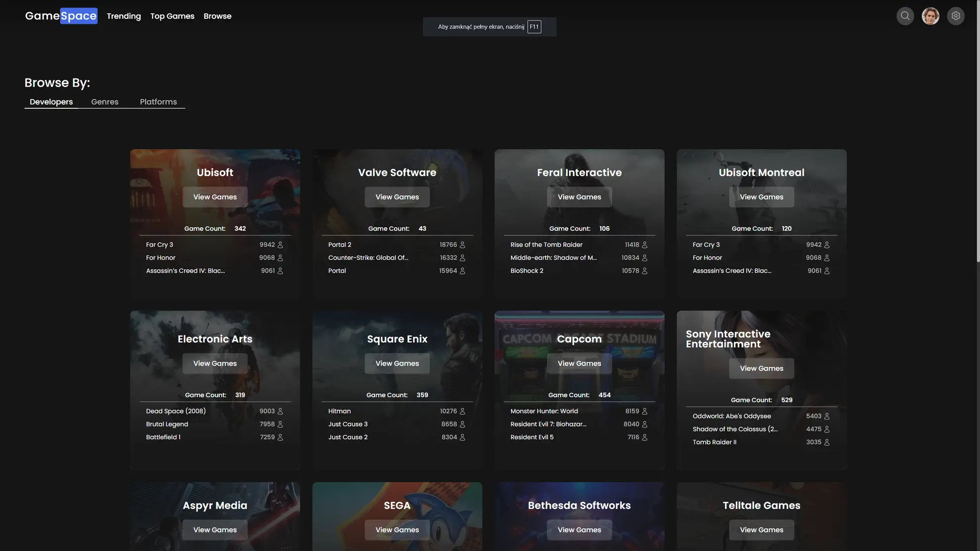This screenshot has width=980, height=551.
Task: View Games for Telltale Games
Action: coord(761,530)
